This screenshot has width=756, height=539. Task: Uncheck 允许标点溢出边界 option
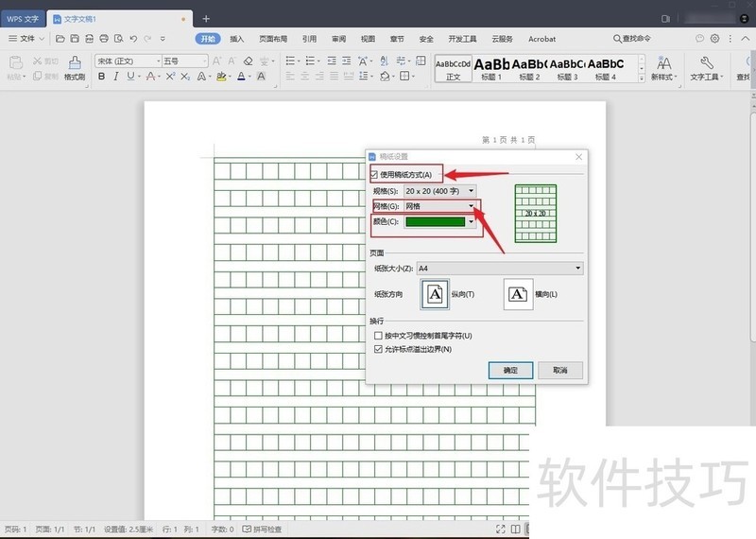(x=379, y=349)
